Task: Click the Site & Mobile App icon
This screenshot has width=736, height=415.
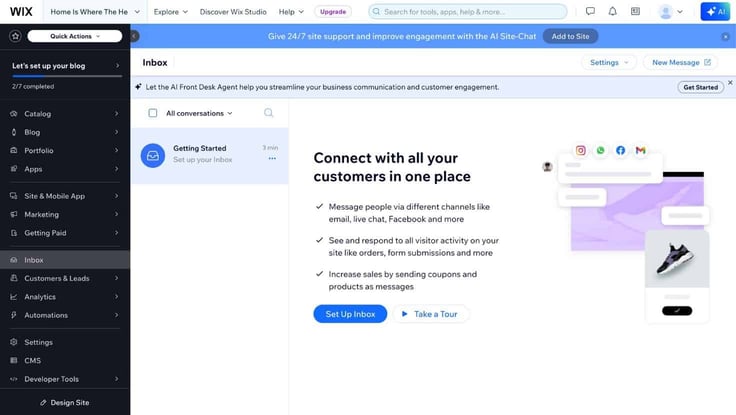Action: 14,196
